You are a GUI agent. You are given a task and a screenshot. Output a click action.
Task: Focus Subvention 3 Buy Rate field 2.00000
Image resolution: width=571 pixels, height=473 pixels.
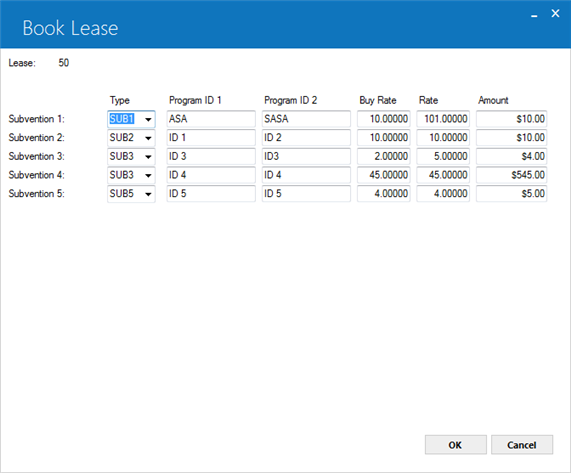[x=384, y=157]
